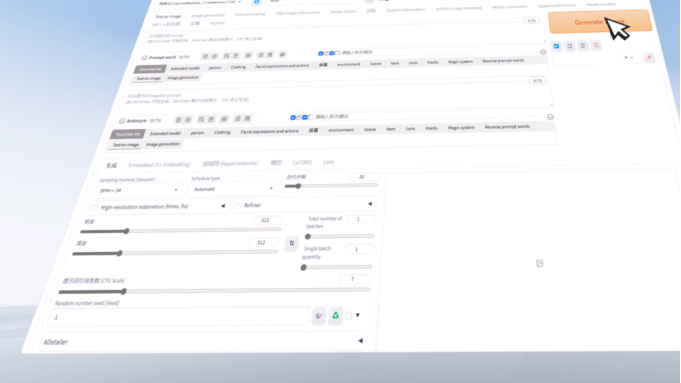Expand the ADetailer section arrow
Viewport: 681px width, 383px height.
coord(360,341)
